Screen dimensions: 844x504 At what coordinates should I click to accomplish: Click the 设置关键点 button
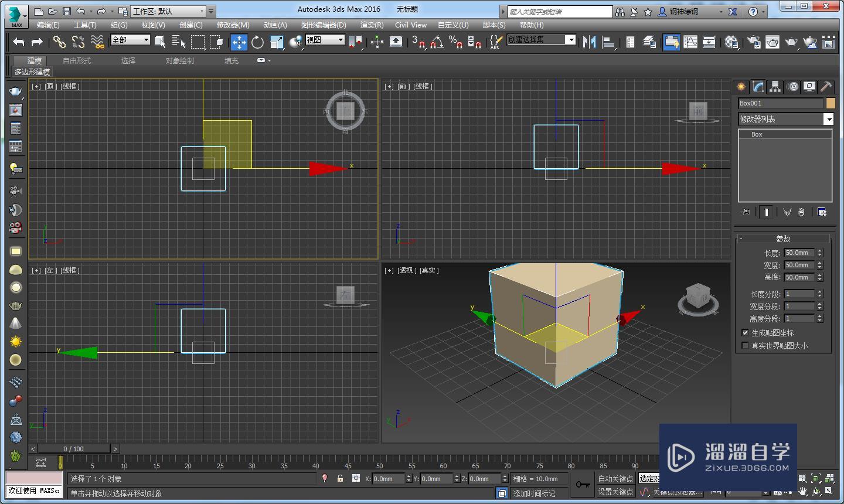[615, 492]
